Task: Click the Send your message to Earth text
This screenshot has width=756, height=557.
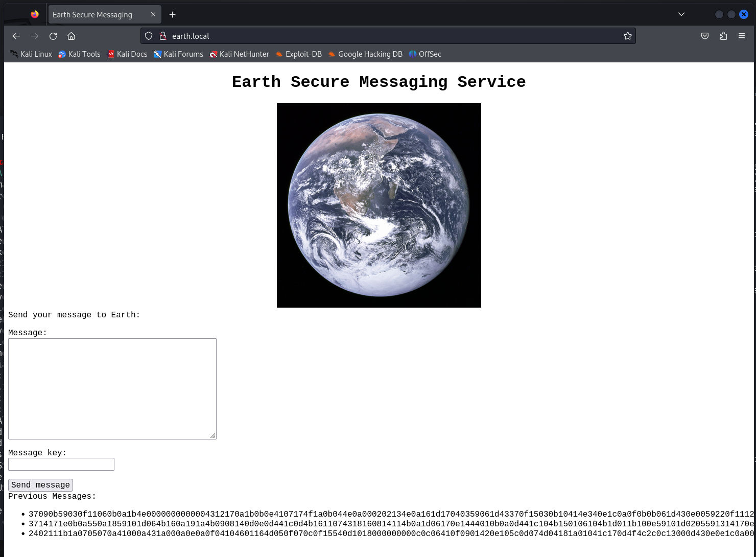Action: 74,315
